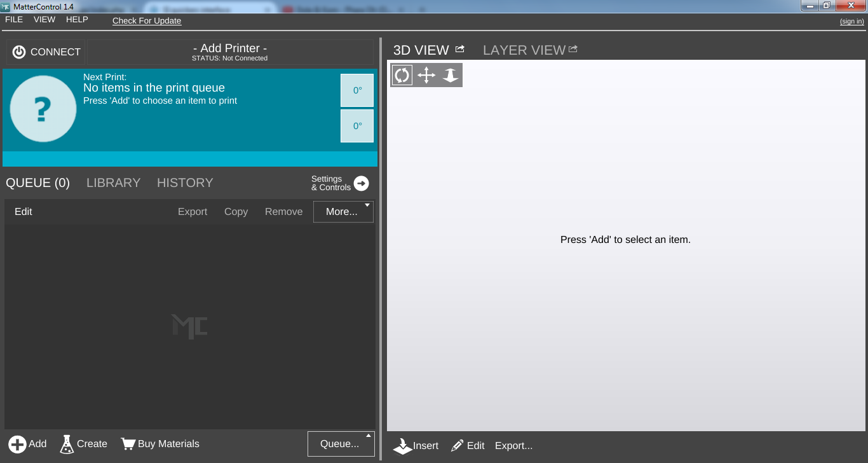Minimize the MatterControl window

pyautogui.click(x=809, y=5)
